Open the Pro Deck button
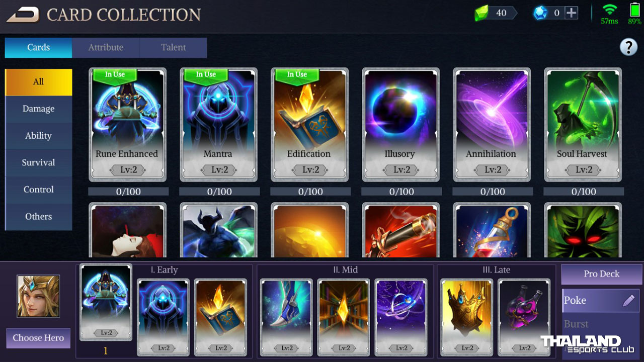Screen dimensions: 644x362 (x=602, y=275)
